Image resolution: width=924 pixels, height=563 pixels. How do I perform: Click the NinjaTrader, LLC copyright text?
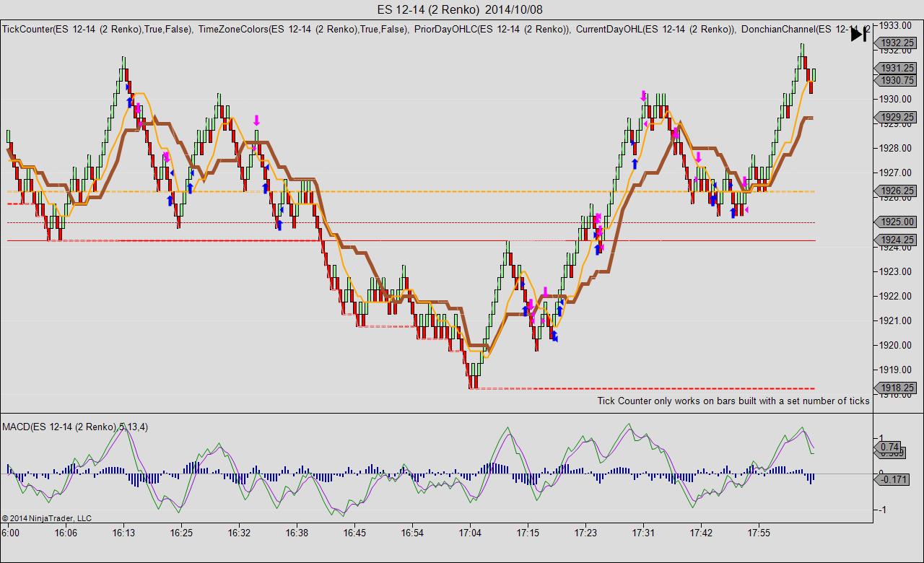47,518
